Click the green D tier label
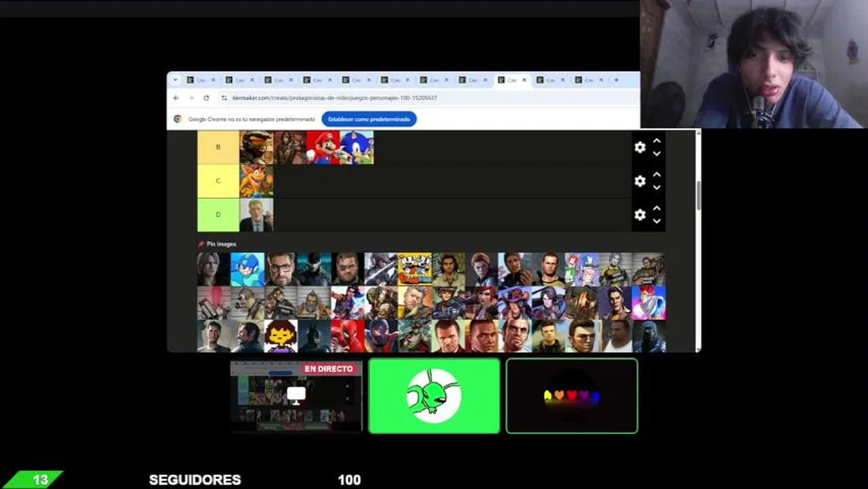Viewport: 868px width, 489px height. (218, 215)
